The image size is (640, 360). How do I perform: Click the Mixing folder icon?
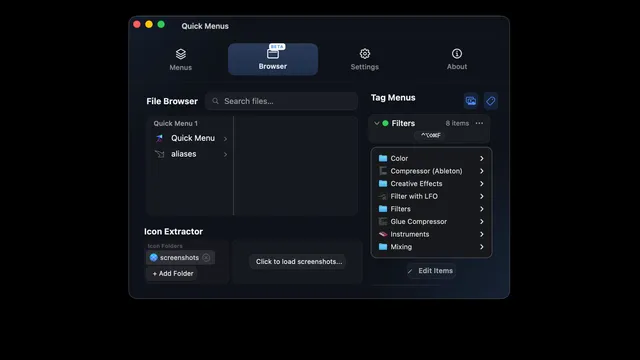click(383, 247)
